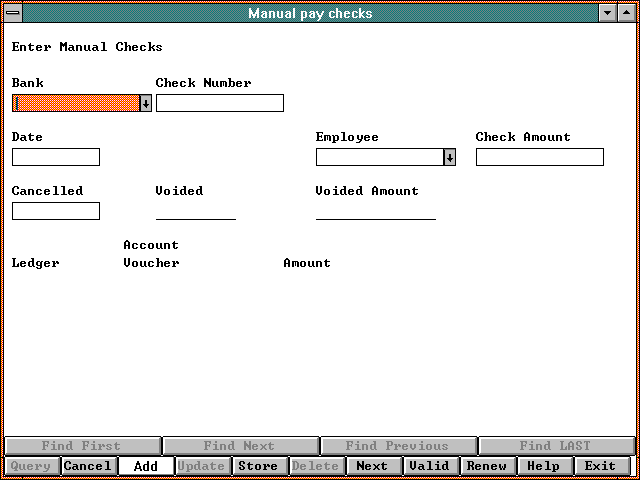The image size is (640, 480).
Task: Click the Add button
Action: tap(145, 466)
